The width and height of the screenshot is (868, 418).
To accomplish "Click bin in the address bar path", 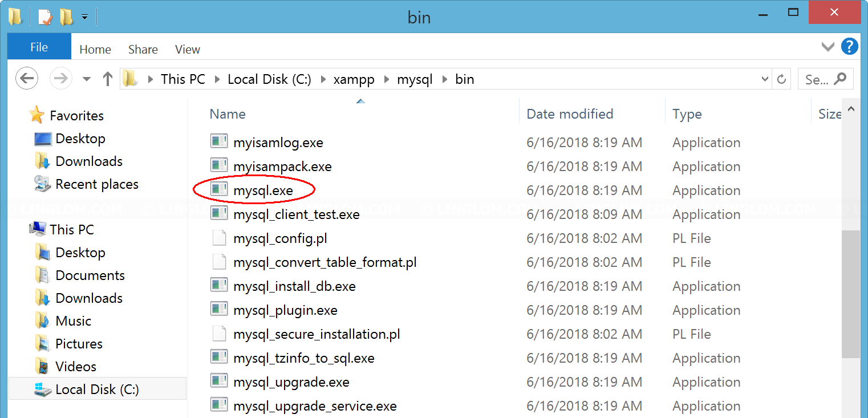I will (x=464, y=79).
